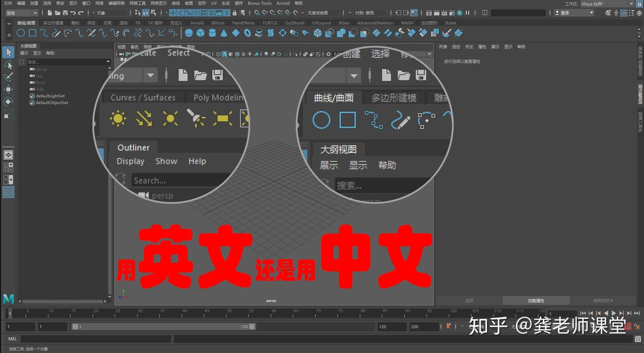
Task: Click the polygon torus icon on the shelf
Action: 248,33
